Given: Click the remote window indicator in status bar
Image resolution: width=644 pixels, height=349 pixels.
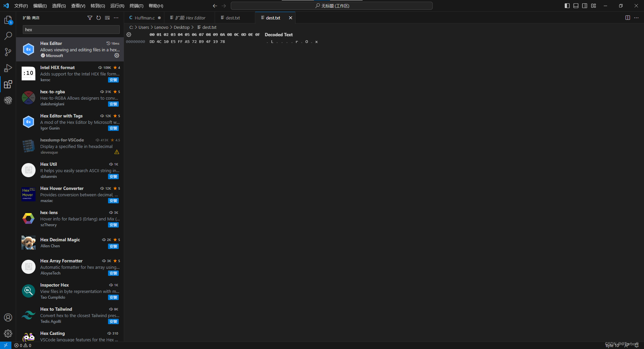Looking at the screenshot, I should (6, 345).
